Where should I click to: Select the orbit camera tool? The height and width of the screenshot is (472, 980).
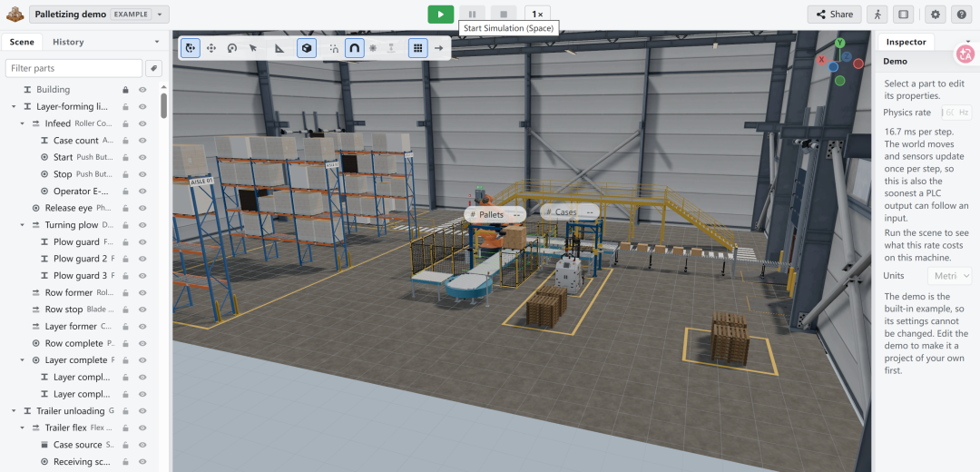point(191,47)
